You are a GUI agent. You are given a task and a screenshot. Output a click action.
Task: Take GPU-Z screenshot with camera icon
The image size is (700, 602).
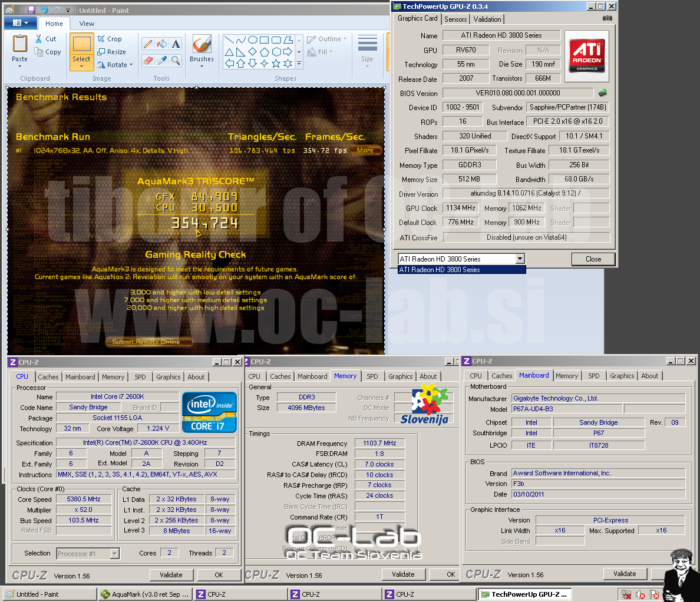tap(607, 18)
